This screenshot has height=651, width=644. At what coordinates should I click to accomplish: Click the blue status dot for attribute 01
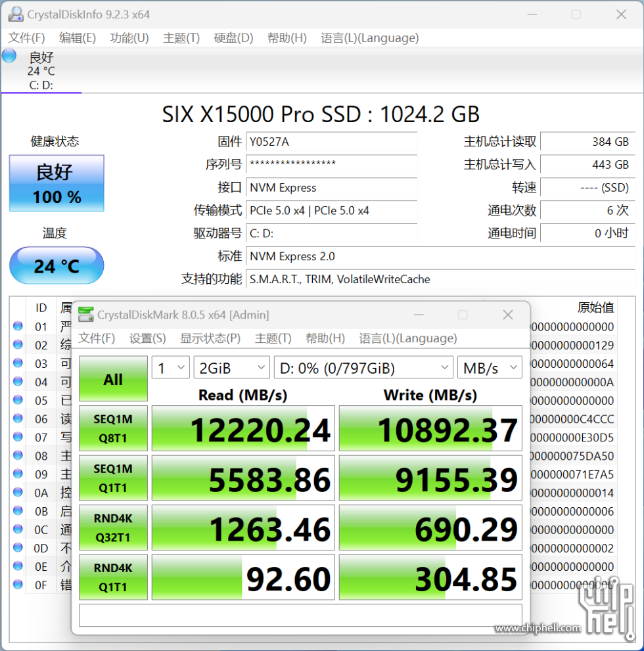(x=18, y=326)
